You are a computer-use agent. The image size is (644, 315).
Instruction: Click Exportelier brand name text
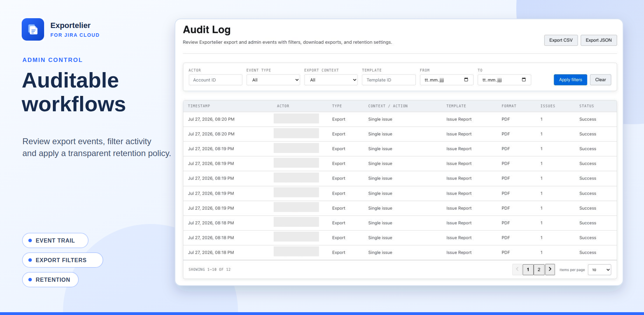tap(70, 25)
